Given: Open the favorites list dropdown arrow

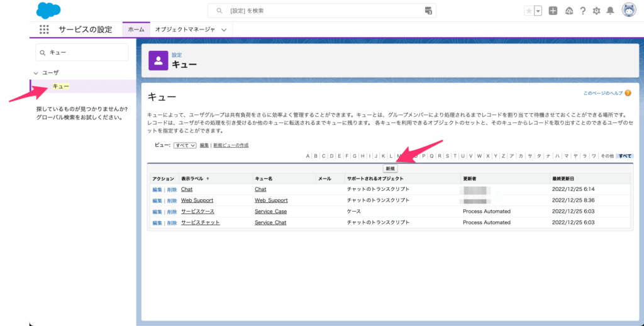Looking at the screenshot, I should [538, 11].
